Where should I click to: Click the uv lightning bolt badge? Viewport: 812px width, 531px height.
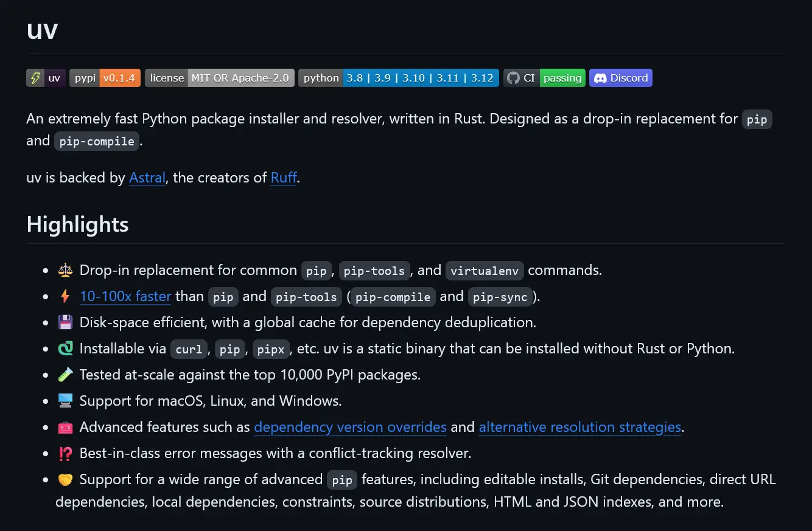click(x=46, y=78)
